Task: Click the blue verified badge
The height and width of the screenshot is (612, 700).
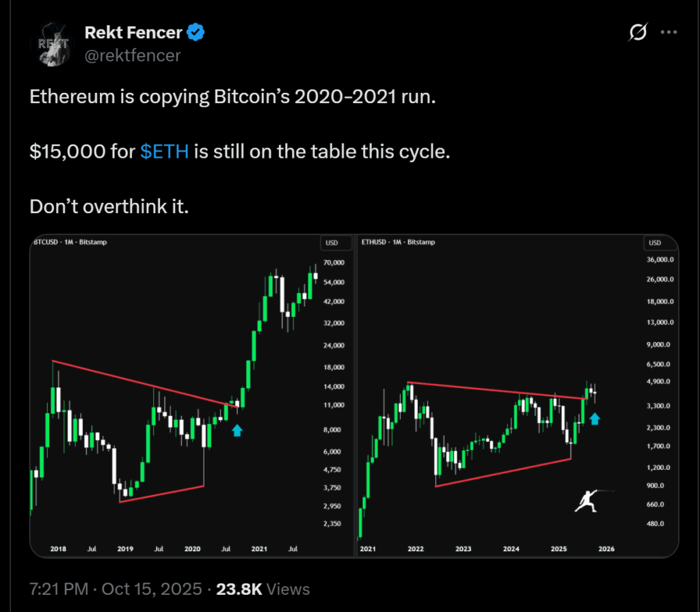Action: point(197,31)
